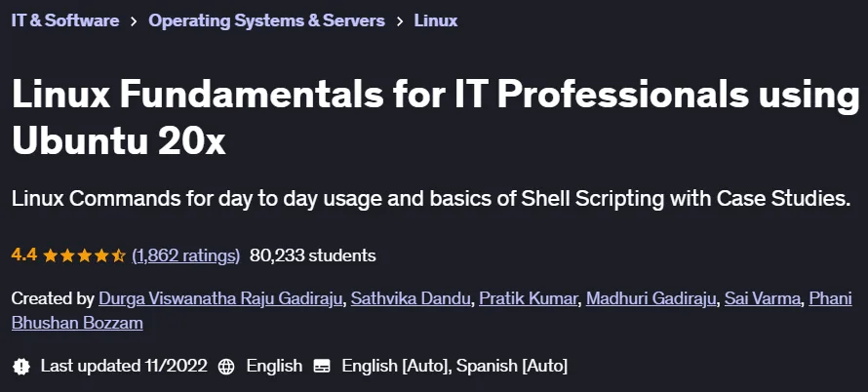Open instructor Sathvika Dandu profile

coord(412,299)
